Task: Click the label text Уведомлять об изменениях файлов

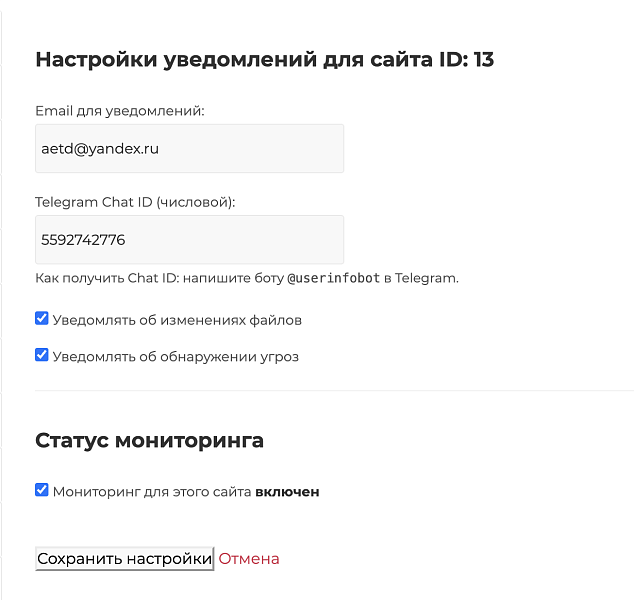Action: [177, 320]
